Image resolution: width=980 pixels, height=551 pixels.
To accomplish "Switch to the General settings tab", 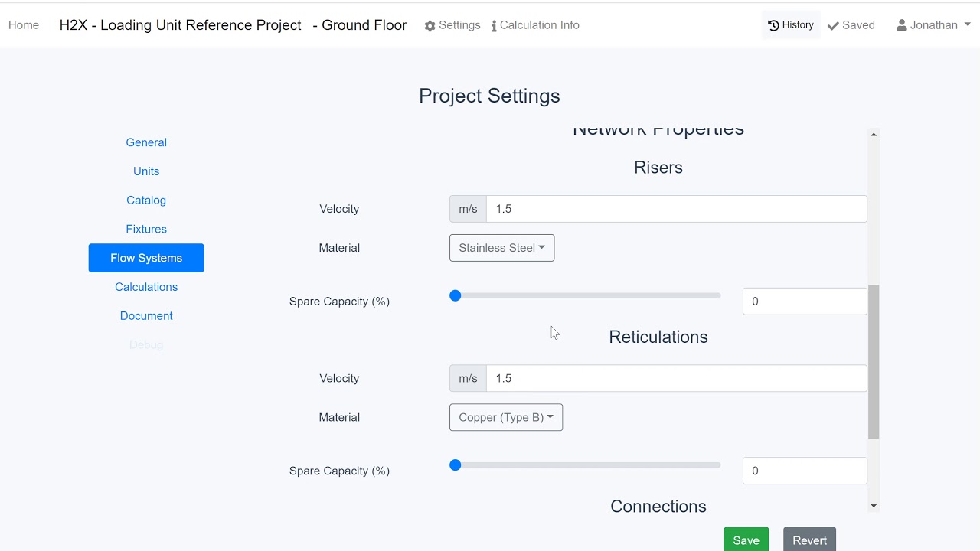I will tap(146, 142).
